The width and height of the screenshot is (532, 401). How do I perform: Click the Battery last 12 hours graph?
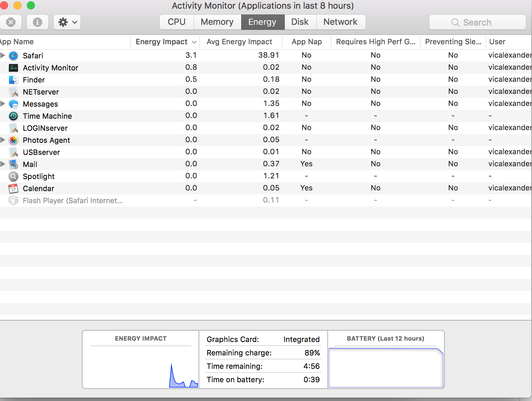(386, 368)
